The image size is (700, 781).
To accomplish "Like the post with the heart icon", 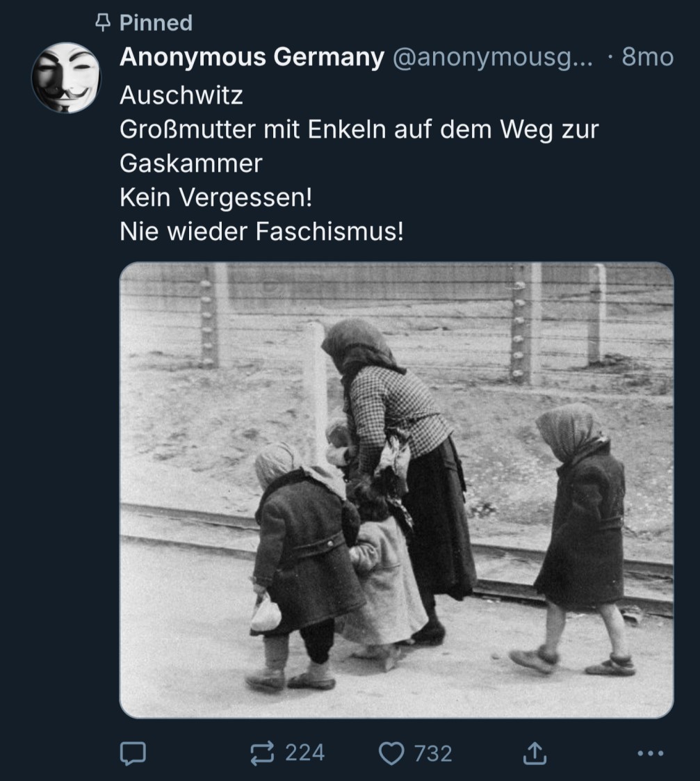I will pyautogui.click(x=391, y=753).
